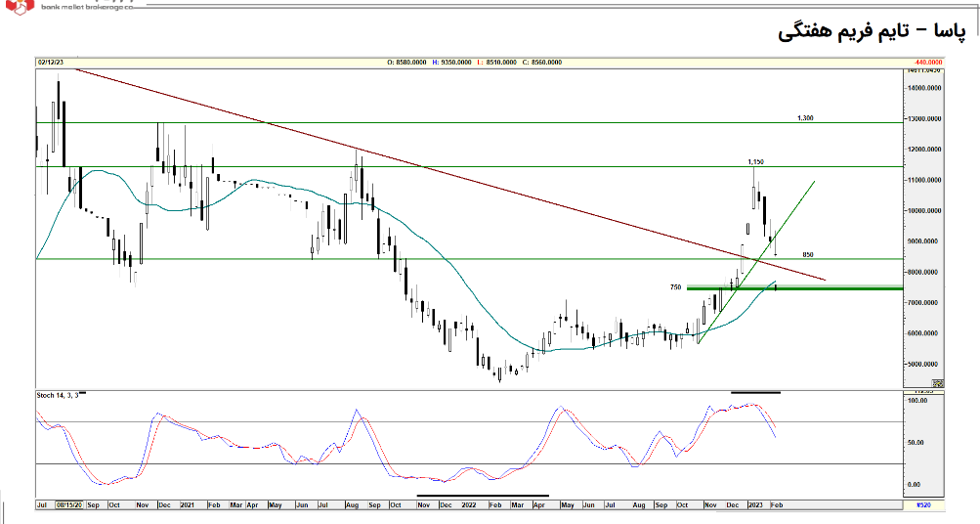Click the 1,300 resistance level label
Image resolution: width=980 pixels, height=524 pixels.
[x=805, y=118]
